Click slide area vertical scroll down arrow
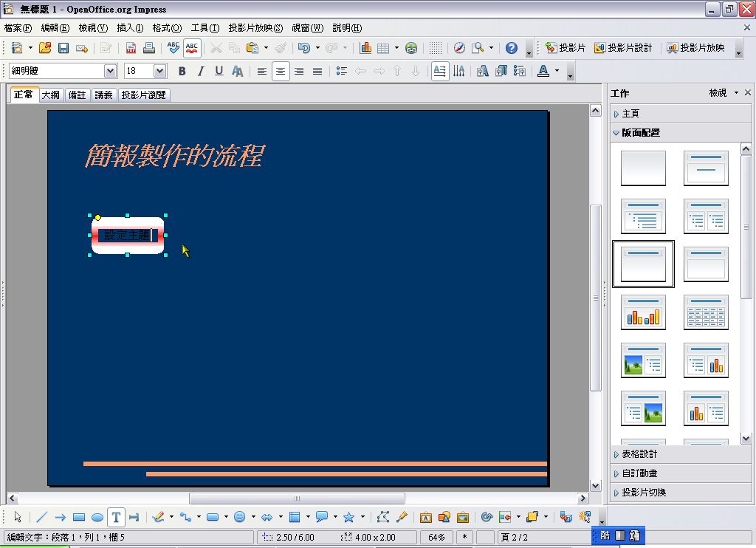This screenshot has width=756, height=548. click(596, 486)
